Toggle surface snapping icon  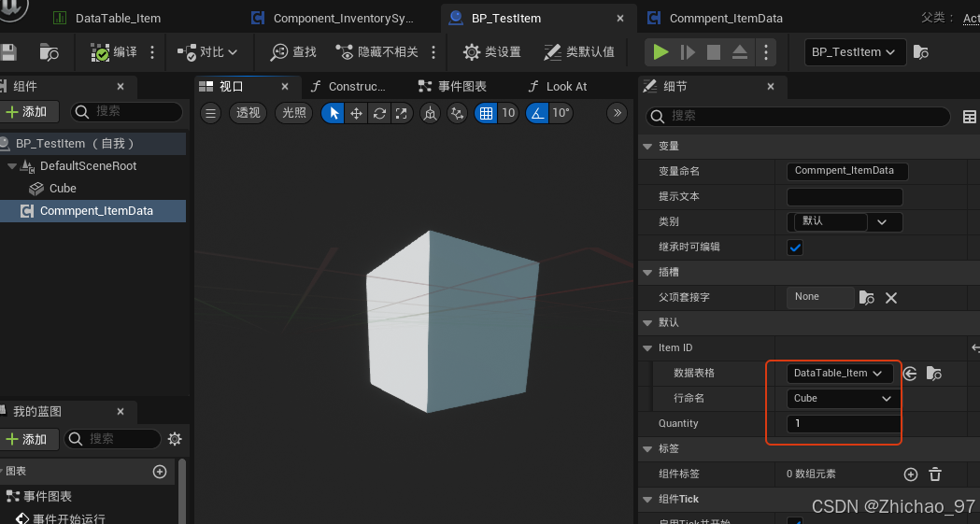pos(458,113)
